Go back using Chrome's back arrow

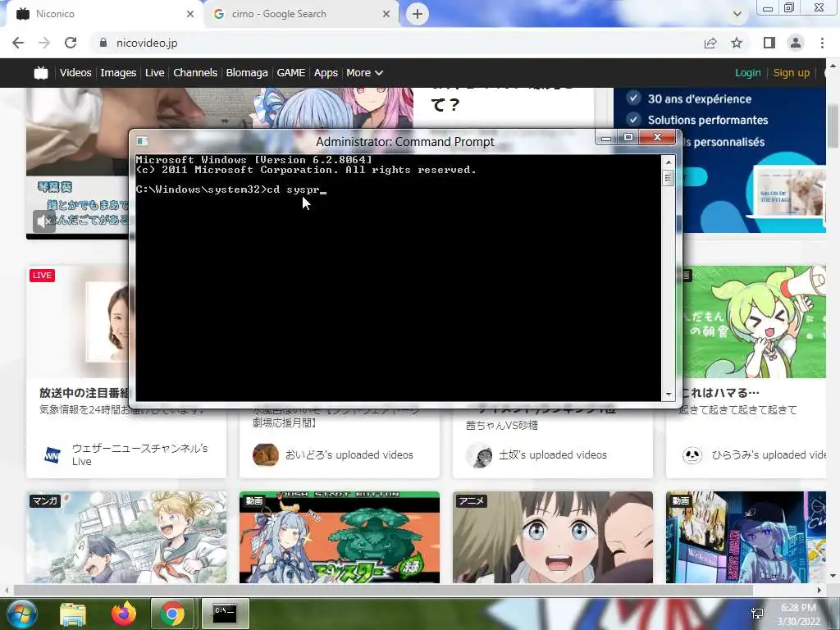(x=18, y=43)
